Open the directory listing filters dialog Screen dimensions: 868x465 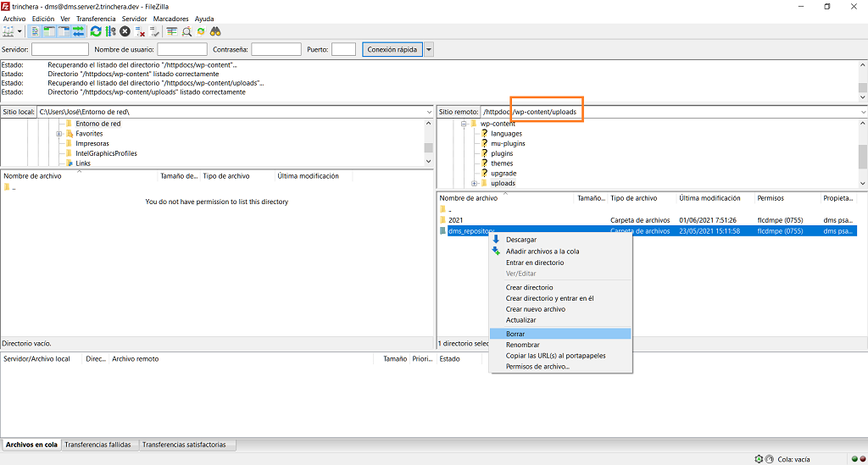pyautogui.click(x=172, y=31)
